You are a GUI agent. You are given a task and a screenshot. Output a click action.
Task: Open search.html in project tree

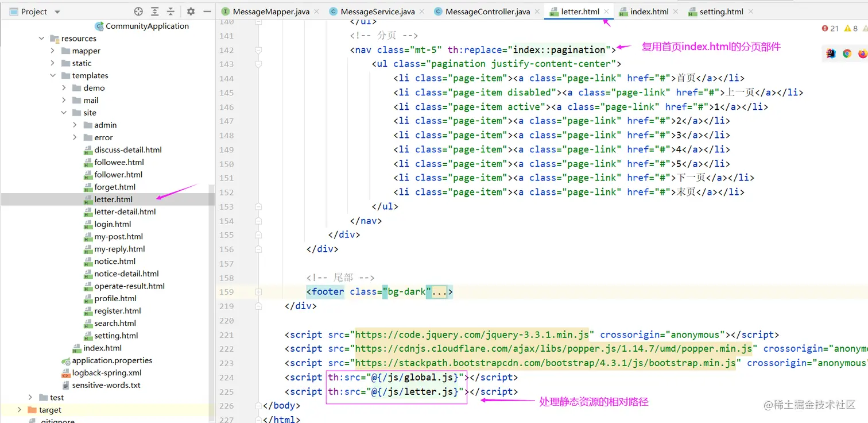pyautogui.click(x=115, y=323)
